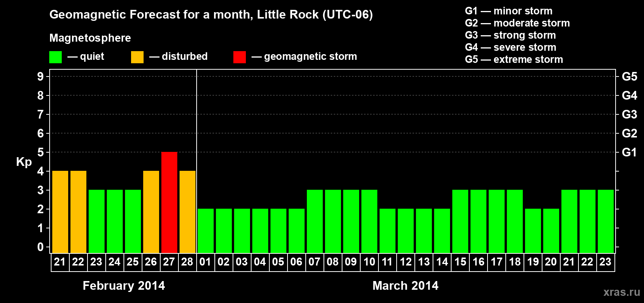
Task: Click the Geomagnetic Forecast chart title
Action: click(x=211, y=15)
